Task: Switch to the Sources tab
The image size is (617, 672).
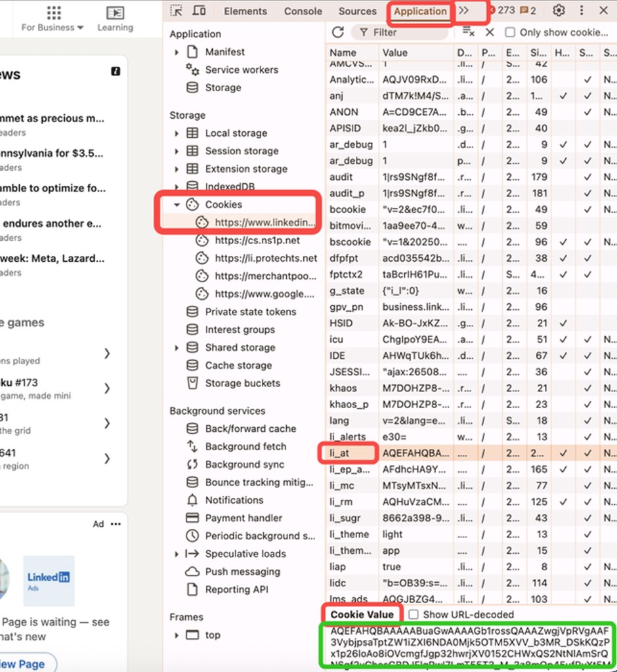Action: point(357,11)
